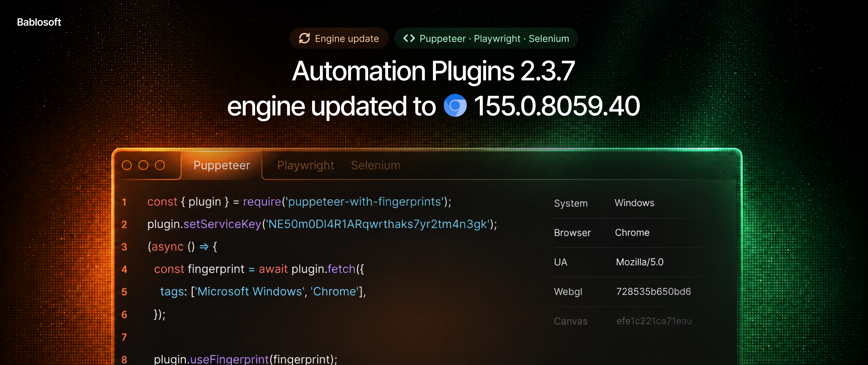868x365 pixels.
Task: Click the service key string 'NE50m0DI4R1ARqwrthaks7yr2tm4n3gk'
Action: coord(377,224)
